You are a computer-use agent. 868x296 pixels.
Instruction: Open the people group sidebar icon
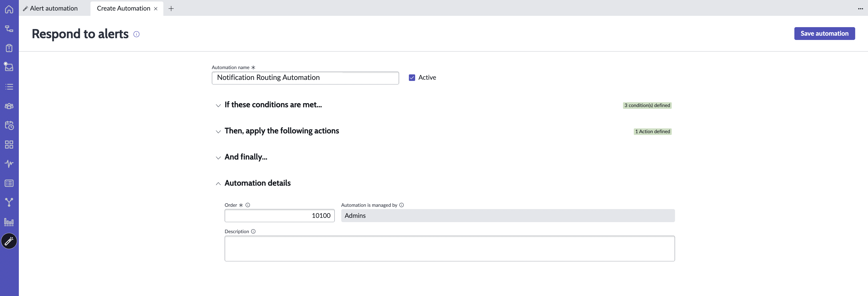9,106
